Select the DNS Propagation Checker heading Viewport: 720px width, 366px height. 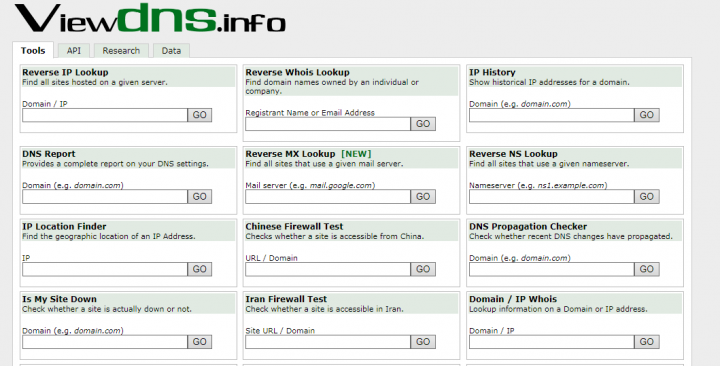click(x=528, y=226)
